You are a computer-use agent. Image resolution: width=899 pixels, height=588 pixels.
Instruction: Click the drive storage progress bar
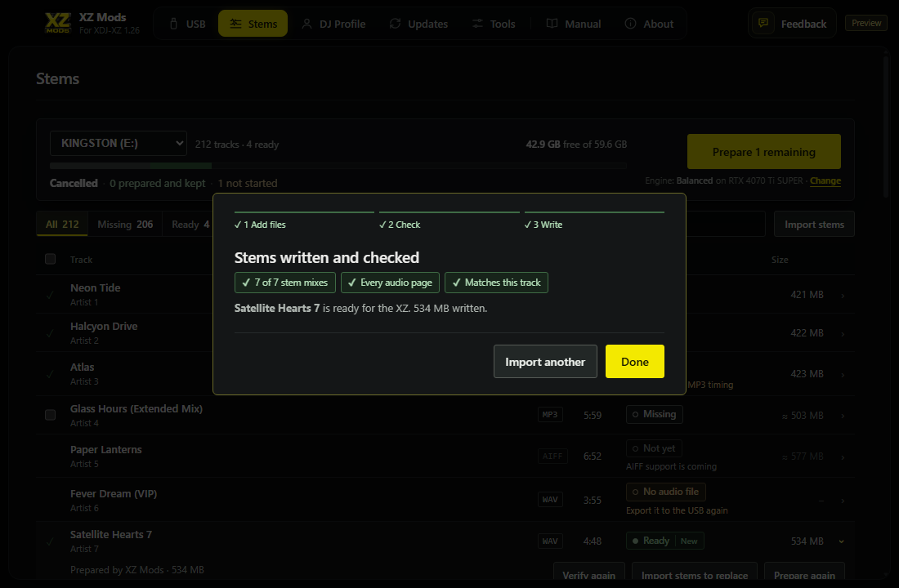tap(338, 166)
